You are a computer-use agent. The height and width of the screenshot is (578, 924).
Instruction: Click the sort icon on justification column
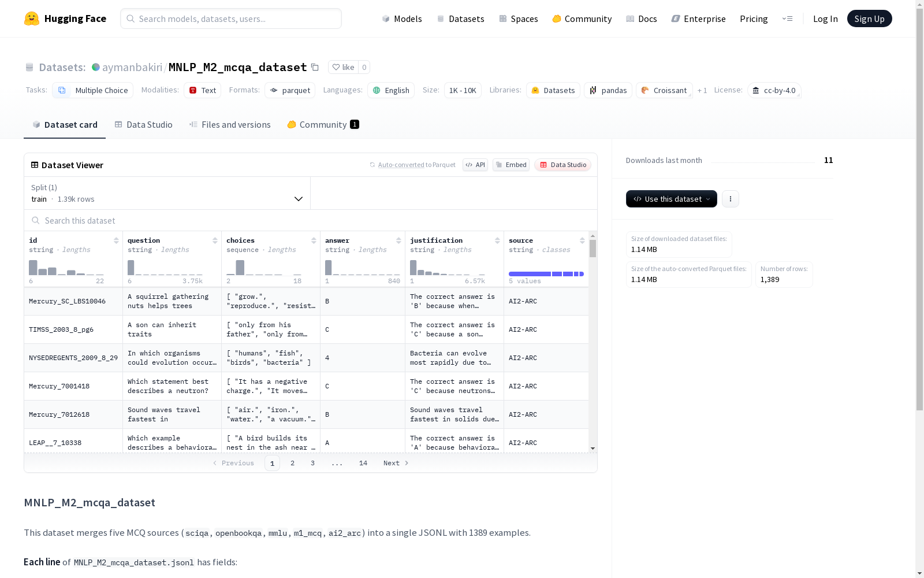(x=497, y=240)
